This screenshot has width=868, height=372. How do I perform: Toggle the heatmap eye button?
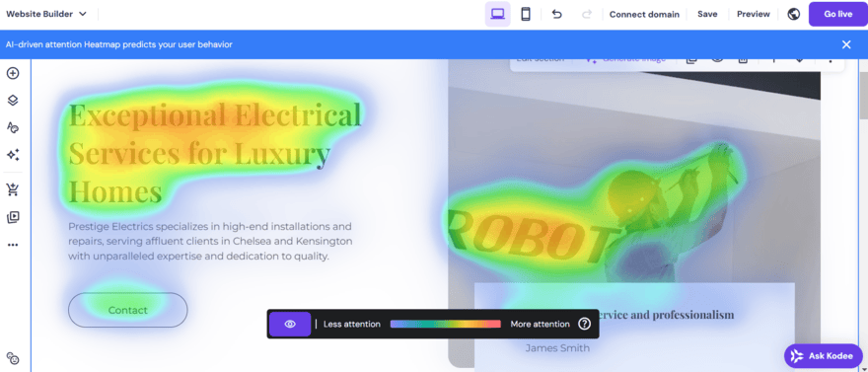pyautogui.click(x=290, y=324)
